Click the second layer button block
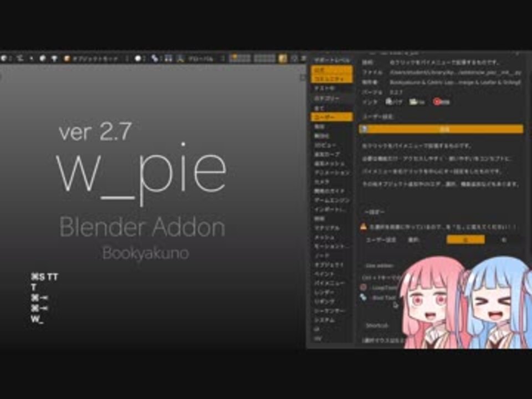The height and width of the screenshot is (399, 532). [x=265, y=58]
